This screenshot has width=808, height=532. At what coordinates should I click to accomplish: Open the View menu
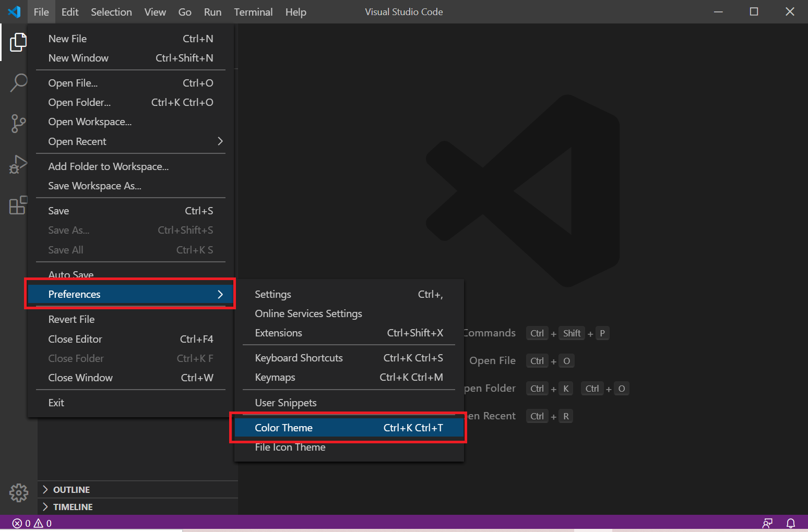click(x=155, y=12)
